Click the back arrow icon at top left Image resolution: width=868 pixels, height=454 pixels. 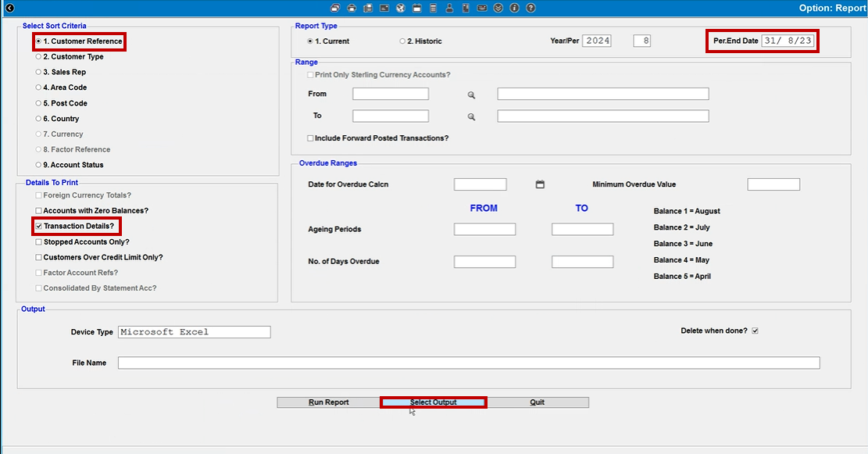9,8
